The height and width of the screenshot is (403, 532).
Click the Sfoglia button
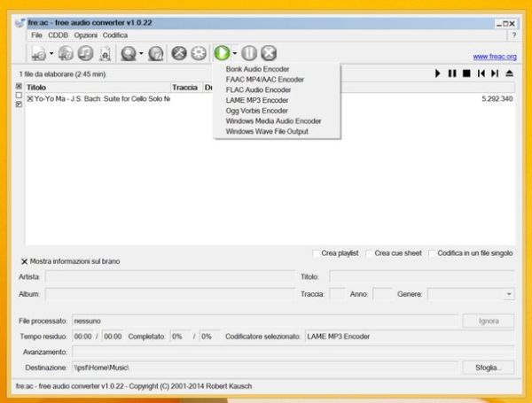pyautogui.click(x=488, y=367)
